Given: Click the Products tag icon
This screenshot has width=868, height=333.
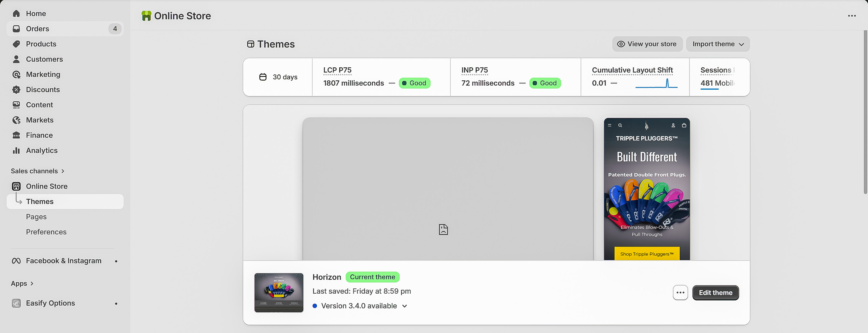Looking at the screenshot, I should pyautogui.click(x=16, y=44).
